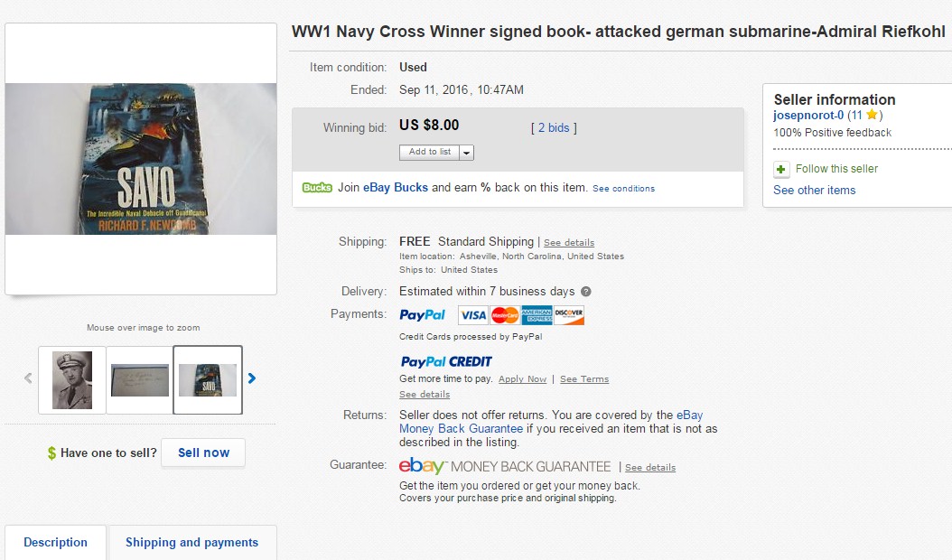Click the delivery estimate help icon
Image resolution: width=952 pixels, height=560 pixels.
click(x=586, y=292)
